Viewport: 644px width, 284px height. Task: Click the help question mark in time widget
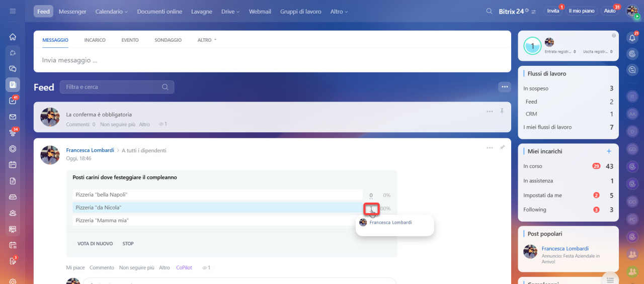click(x=613, y=35)
